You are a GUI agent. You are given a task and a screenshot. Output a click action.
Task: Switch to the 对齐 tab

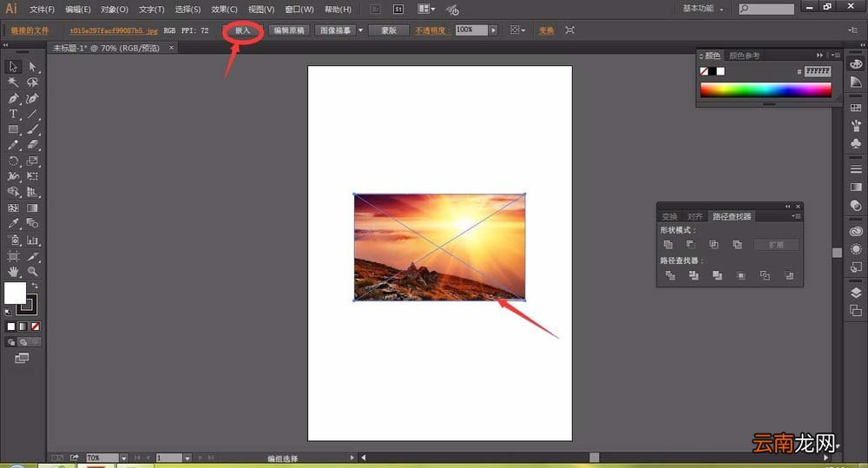click(694, 216)
